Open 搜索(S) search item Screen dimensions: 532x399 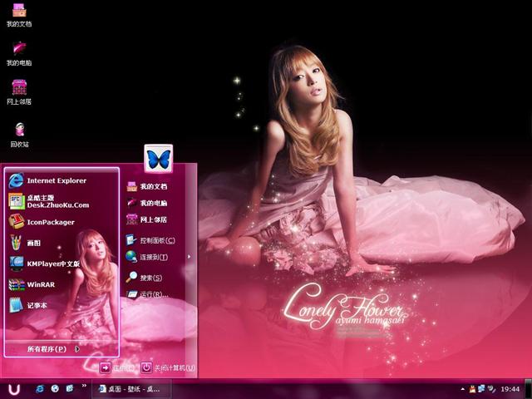(144, 278)
